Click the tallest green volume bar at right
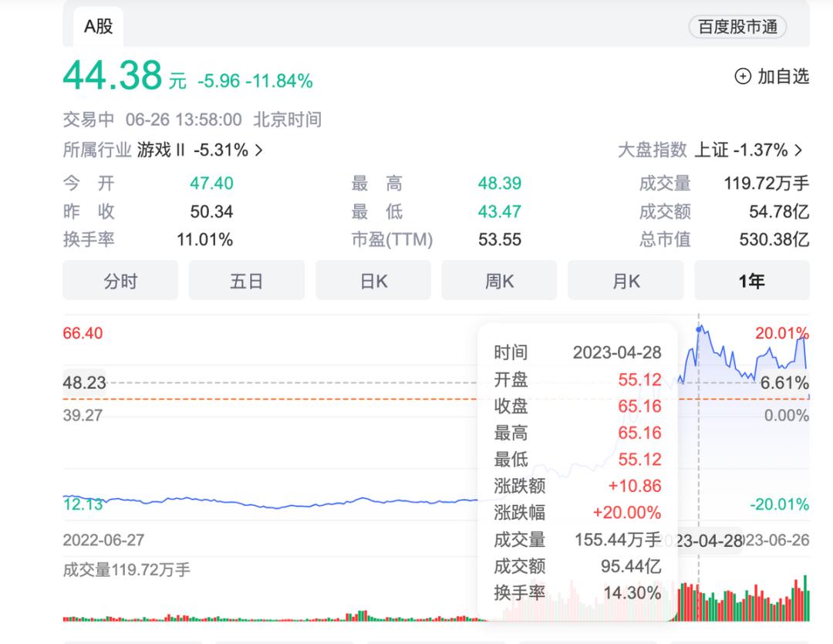Screen dimensions: 833x644 coord(805,598)
